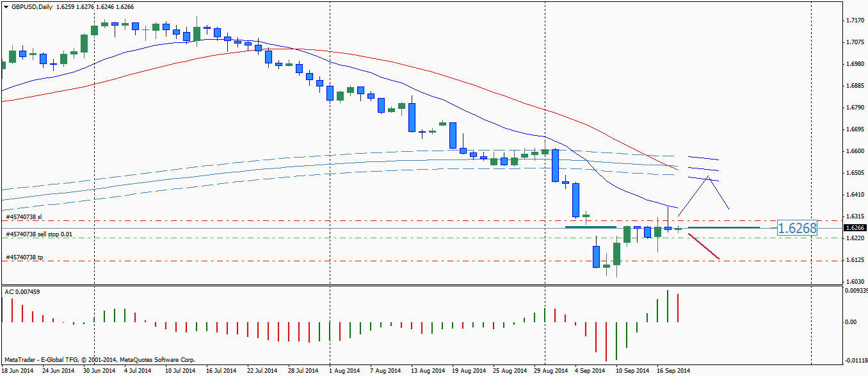
Task: Click price scale value 1.6030
Action: 855,282
